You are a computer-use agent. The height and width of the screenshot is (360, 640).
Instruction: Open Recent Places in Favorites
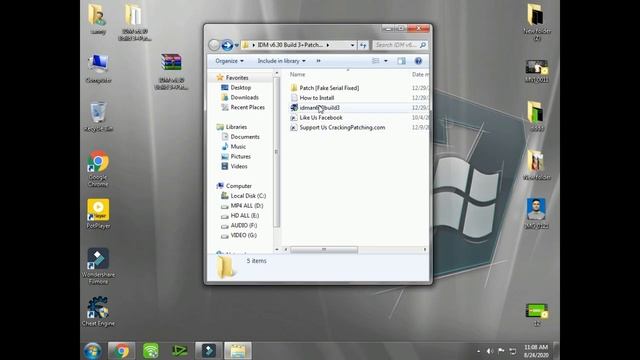(247, 107)
